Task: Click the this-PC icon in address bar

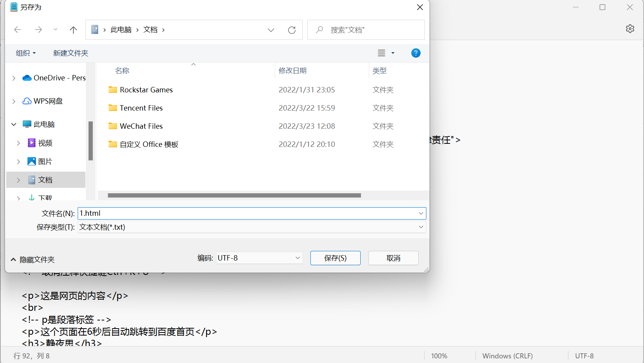Action: tap(95, 30)
